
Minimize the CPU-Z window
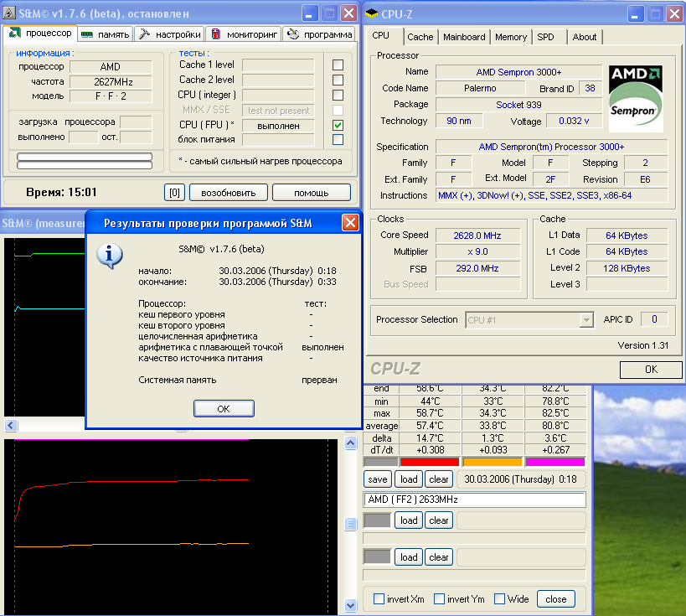(x=635, y=13)
